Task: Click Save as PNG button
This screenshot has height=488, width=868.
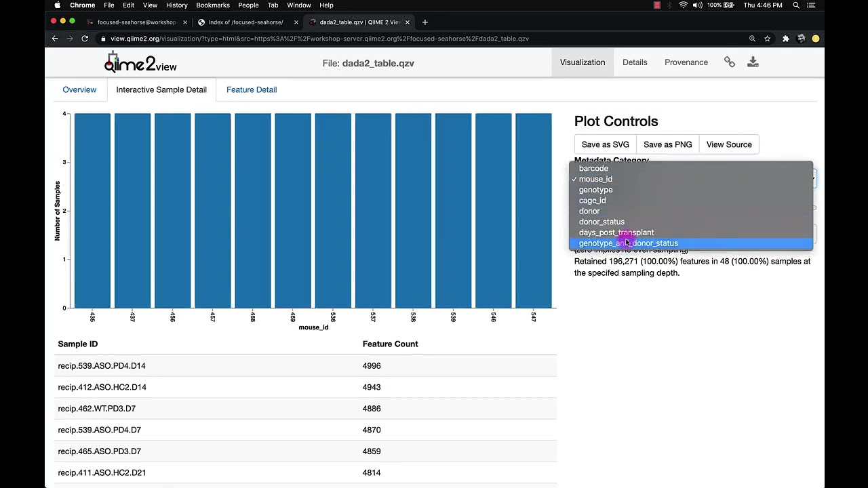Action: coord(668,144)
